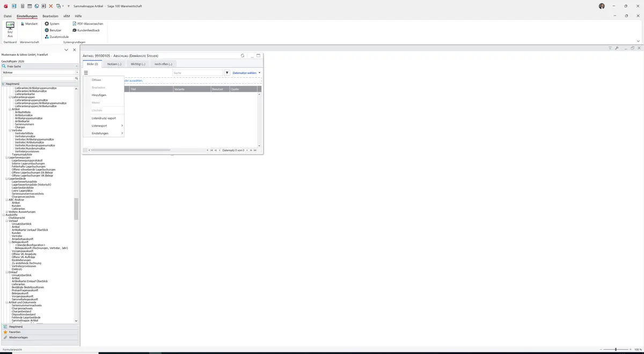Open System settings gear in ribbon

(x=52, y=24)
